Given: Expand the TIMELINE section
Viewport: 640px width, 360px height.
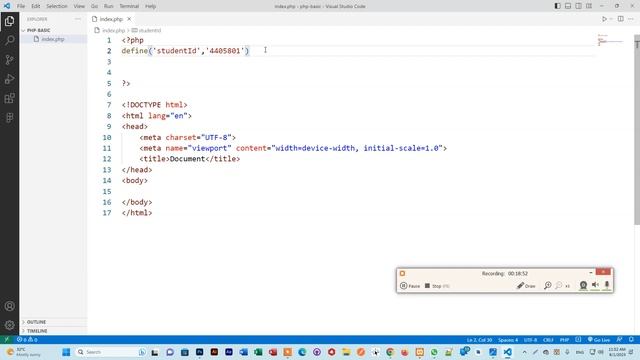Looking at the screenshot, I should (x=37, y=331).
